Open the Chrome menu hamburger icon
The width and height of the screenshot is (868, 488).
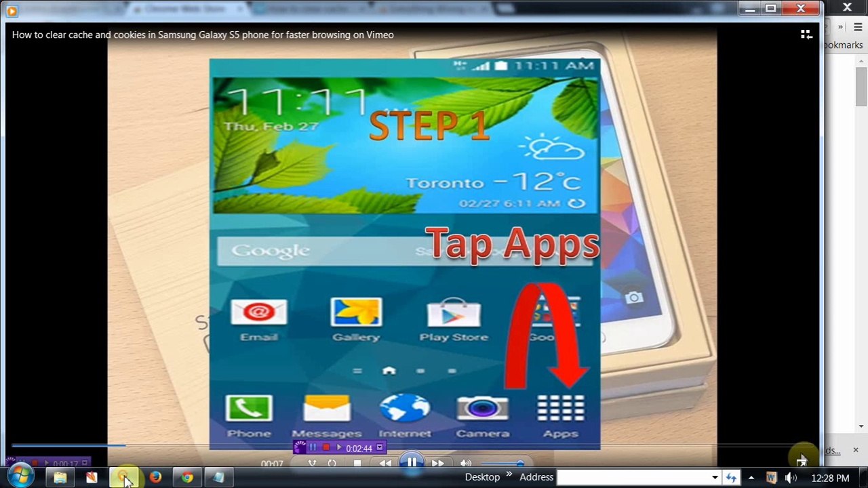[858, 27]
